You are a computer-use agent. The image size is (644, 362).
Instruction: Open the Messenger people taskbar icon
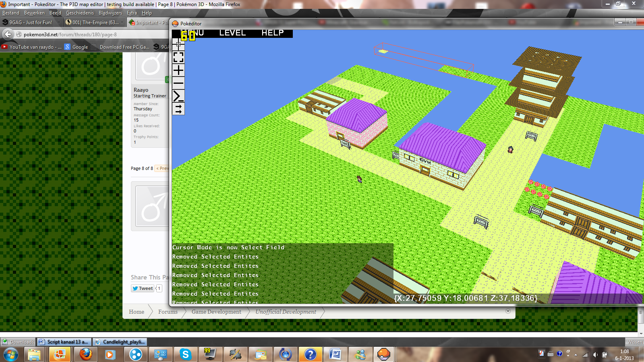click(x=360, y=354)
